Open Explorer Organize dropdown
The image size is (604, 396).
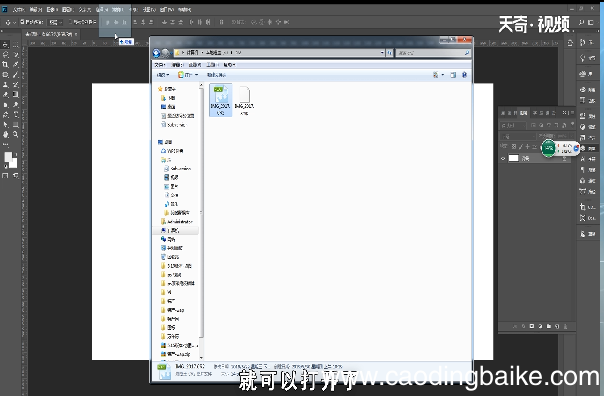[x=163, y=75]
